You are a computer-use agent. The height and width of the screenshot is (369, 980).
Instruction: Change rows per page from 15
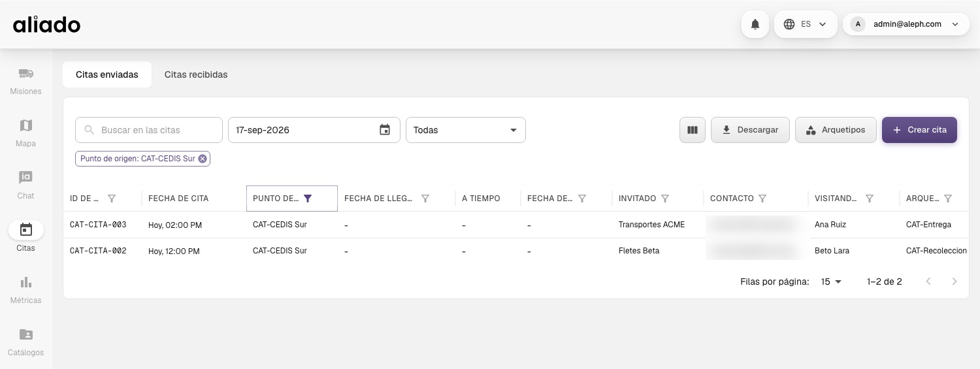coord(831,281)
